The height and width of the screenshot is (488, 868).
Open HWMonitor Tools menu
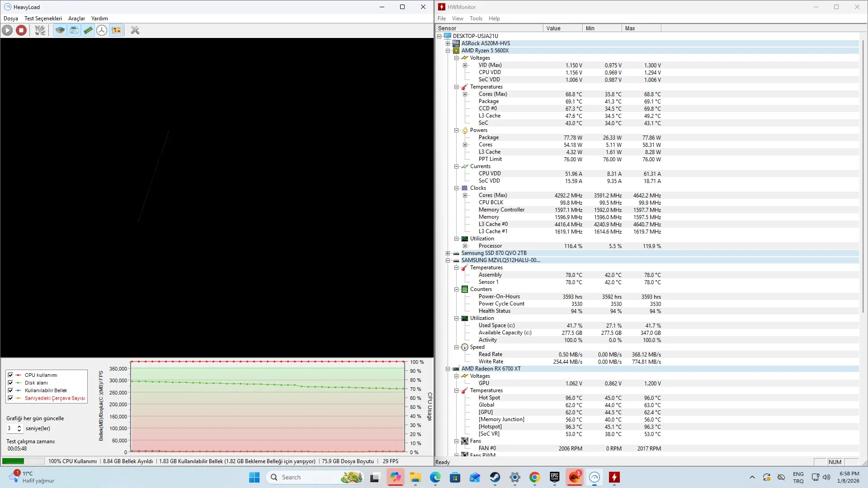click(x=476, y=19)
